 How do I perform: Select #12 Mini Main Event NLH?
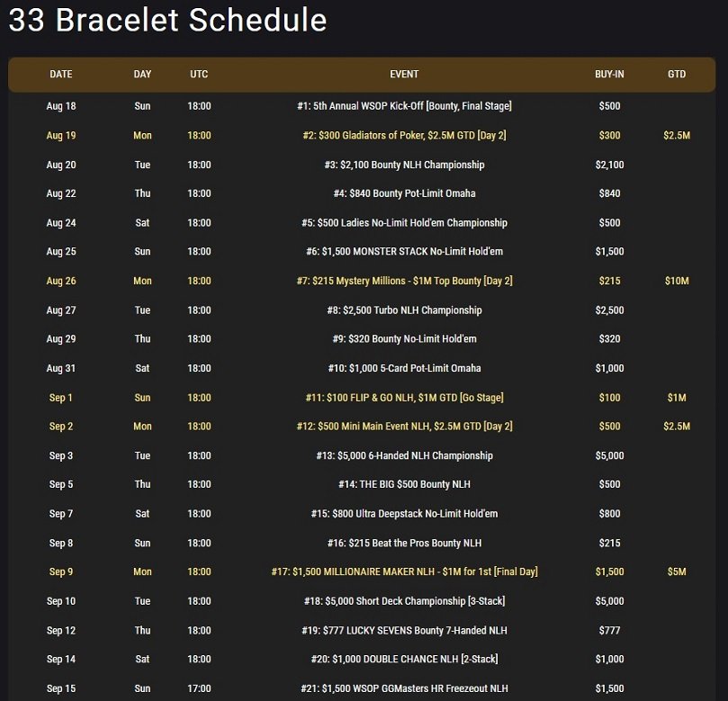[x=404, y=427]
